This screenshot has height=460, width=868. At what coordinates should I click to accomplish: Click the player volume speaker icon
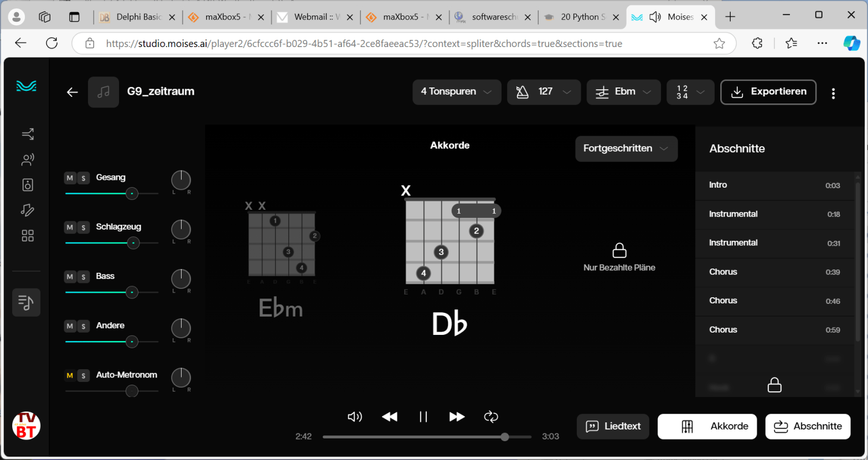(x=355, y=417)
